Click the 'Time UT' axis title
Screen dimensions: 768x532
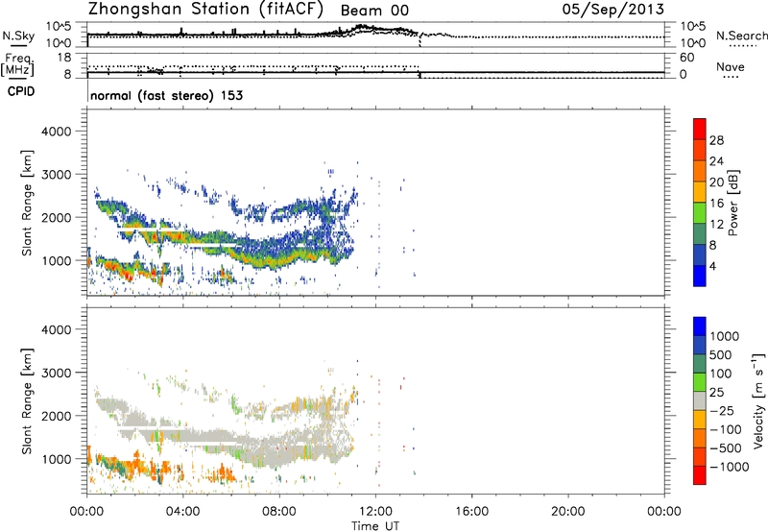point(375,525)
